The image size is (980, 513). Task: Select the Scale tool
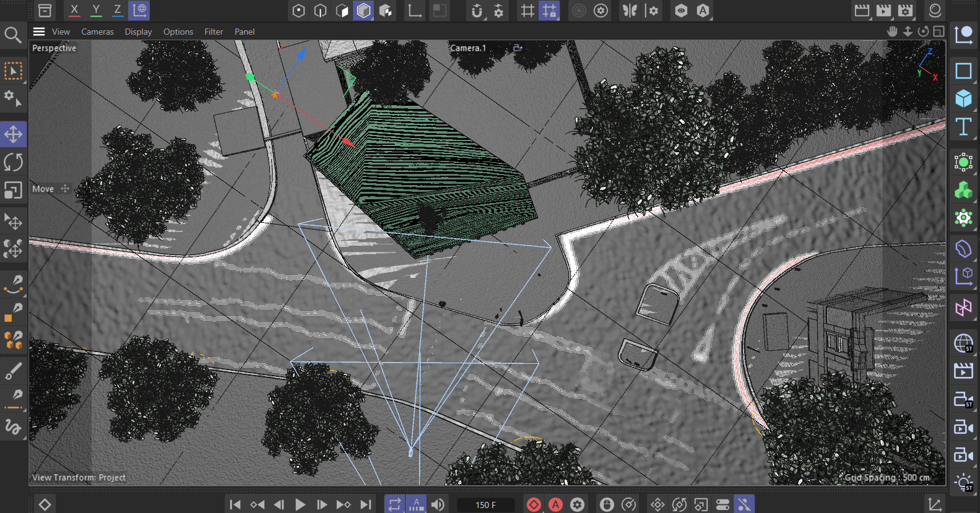tap(13, 190)
